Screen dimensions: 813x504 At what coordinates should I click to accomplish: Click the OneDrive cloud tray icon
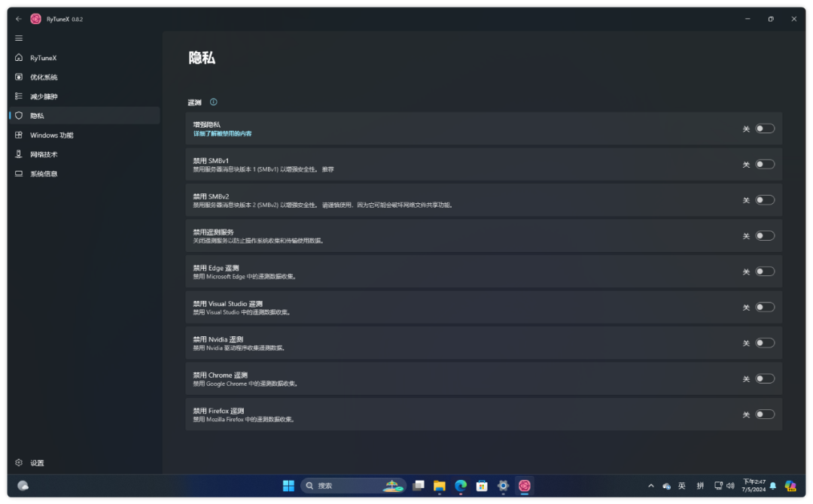pos(667,486)
